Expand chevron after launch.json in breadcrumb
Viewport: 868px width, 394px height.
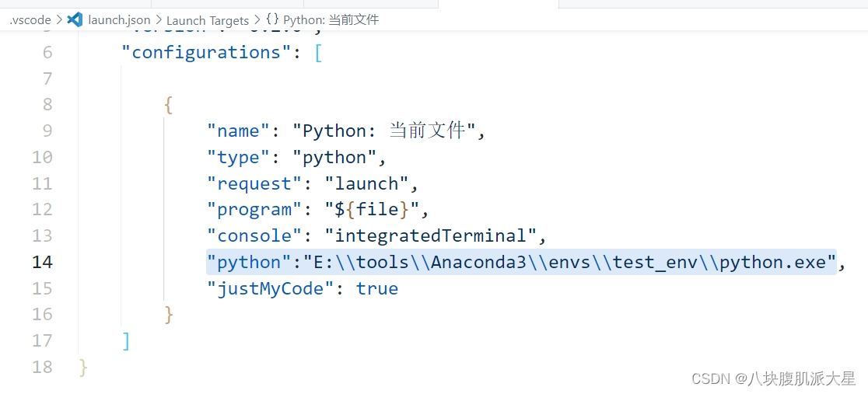pos(159,20)
